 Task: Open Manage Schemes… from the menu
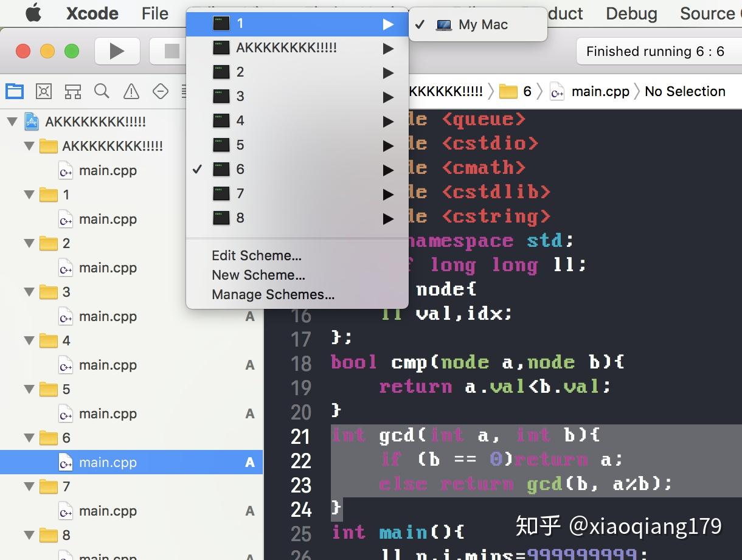click(273, 295)
